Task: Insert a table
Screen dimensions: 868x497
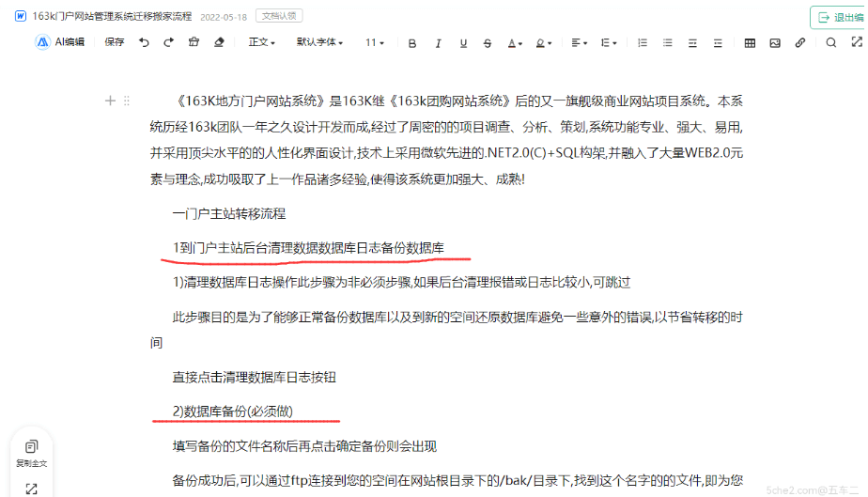Action: [x=750, y=42]
